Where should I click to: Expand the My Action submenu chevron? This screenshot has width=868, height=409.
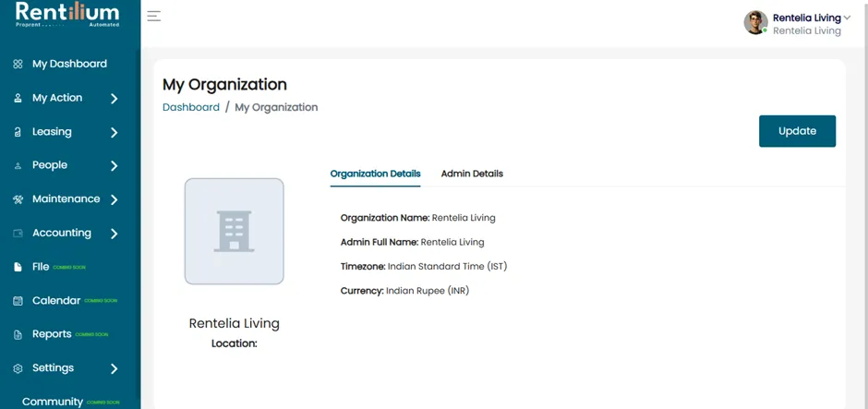[114, 99]
